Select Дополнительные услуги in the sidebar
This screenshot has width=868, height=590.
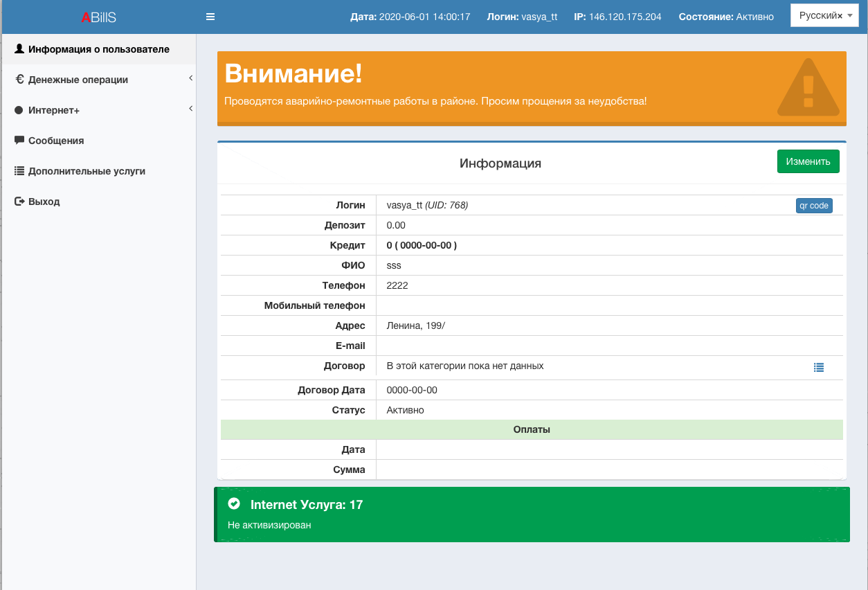[x=87, y=171]
